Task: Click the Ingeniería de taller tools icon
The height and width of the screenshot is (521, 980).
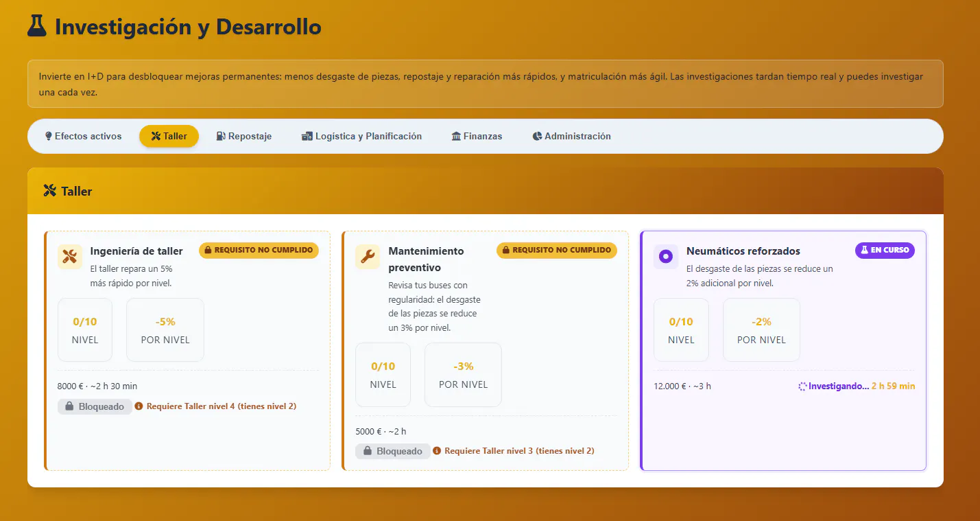Action: pos(70,257)
